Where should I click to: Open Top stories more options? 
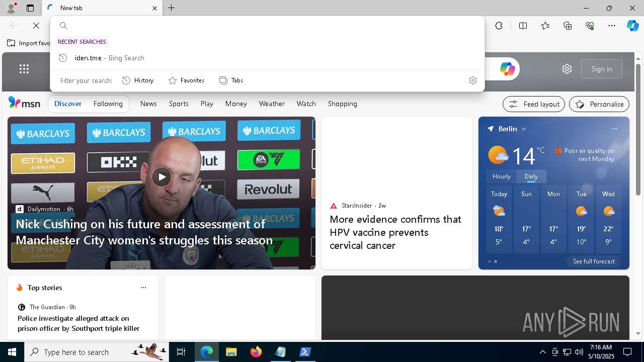[x=143, y=288]
